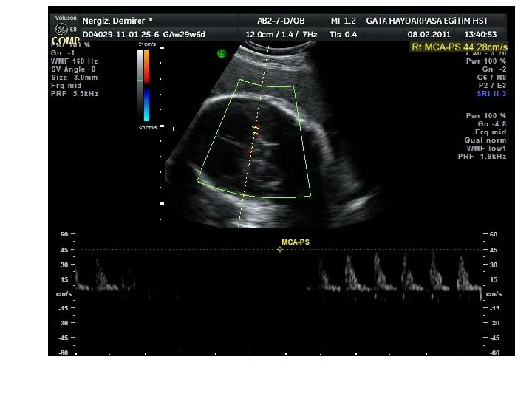Click the green E8 probe marker icon
532x399 pixels.
point(221,53)
